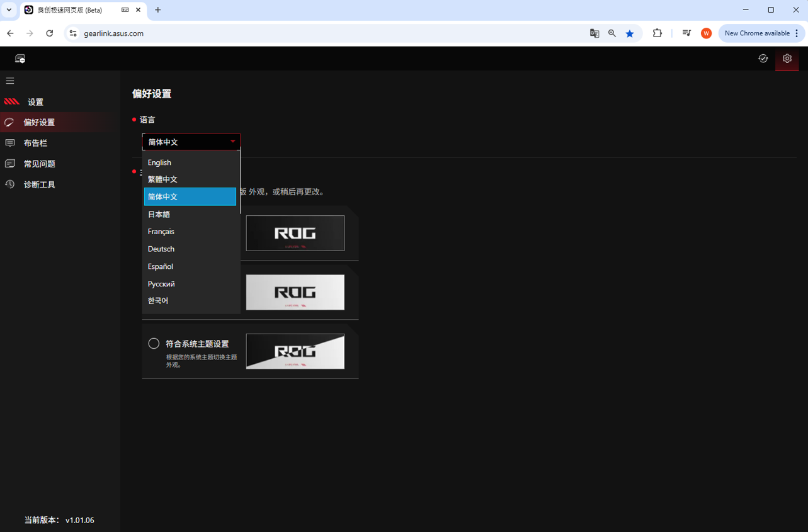Click the 诊断工具 diagnostic tool icon

pos(10,184)
